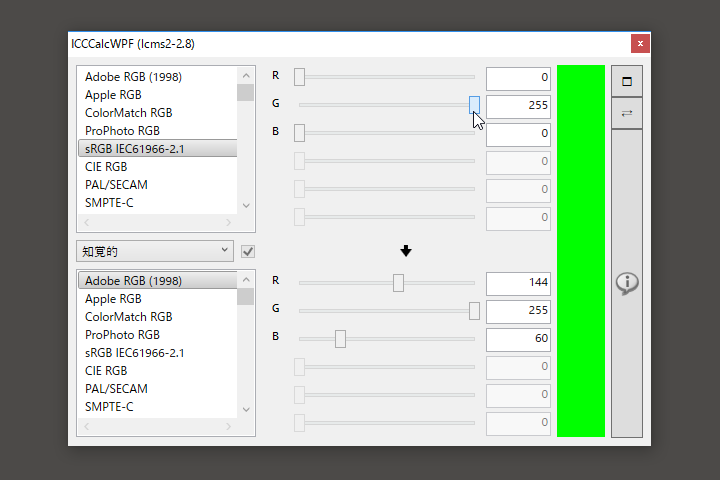Click the destination list horizontal scroll right arrow
Screen dimensions: 720x480
(228, 427)
